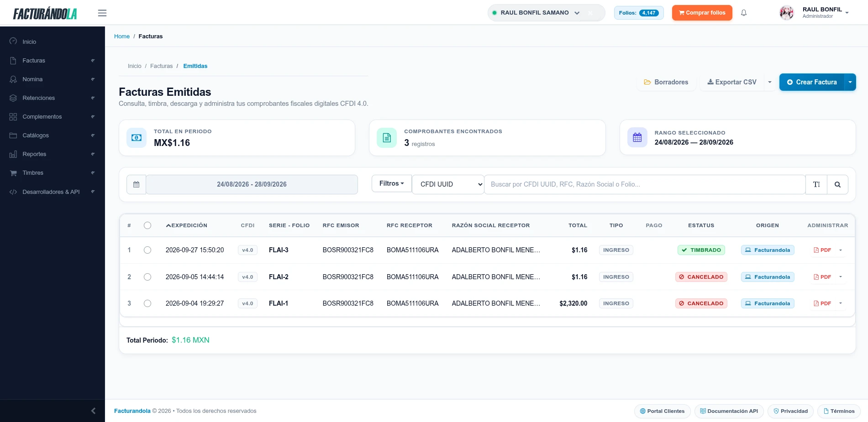This screenshot has width=868, height=422.
Task: Open user avatar profile picture
Action: coord(786,13)
